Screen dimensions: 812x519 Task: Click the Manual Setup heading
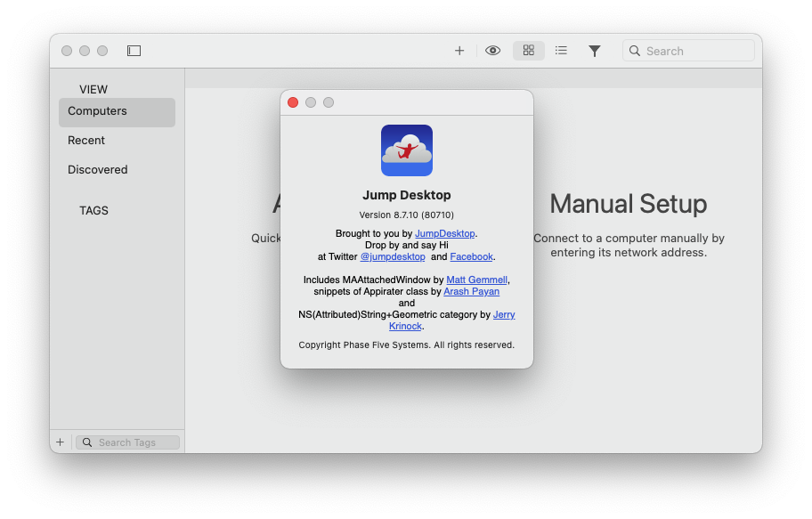coord(629,204)
